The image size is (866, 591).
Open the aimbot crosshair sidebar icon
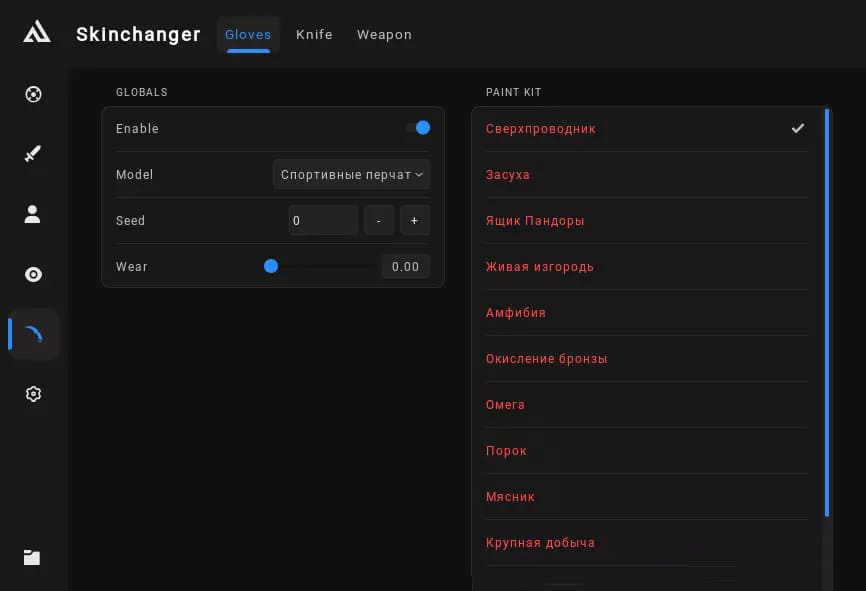[33, 94]
